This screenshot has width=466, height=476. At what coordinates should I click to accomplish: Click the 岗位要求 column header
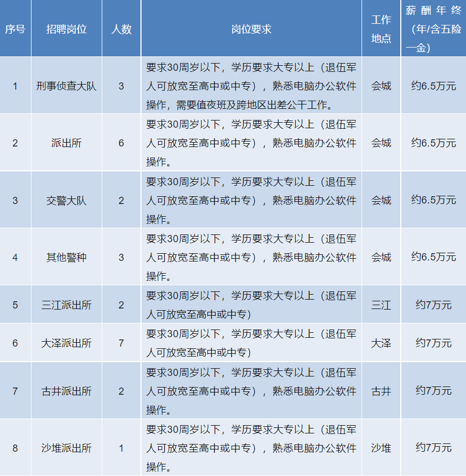(251, 29)
